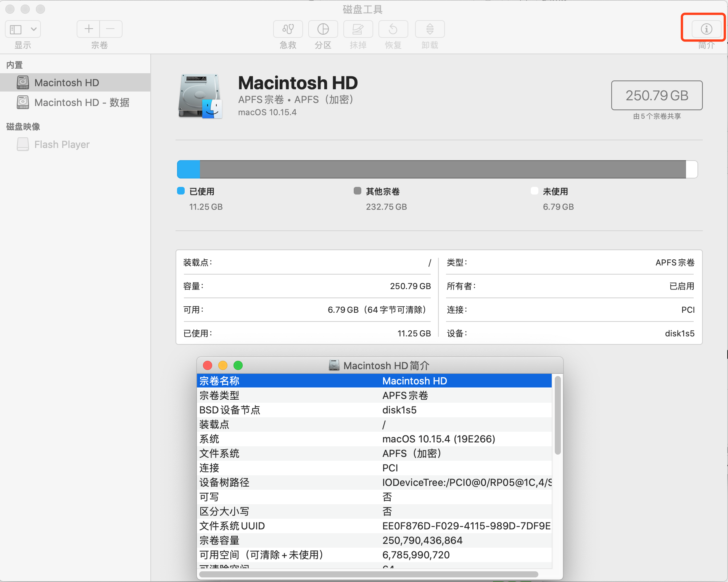Click the disk1s5 device value in details table

coord(680,333)
